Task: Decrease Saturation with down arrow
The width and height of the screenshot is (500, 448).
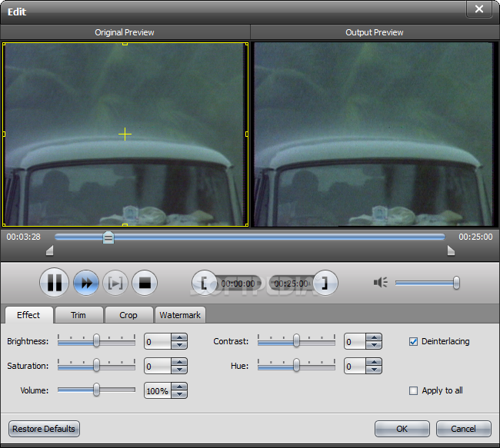Action: click(x=179, y=370)
